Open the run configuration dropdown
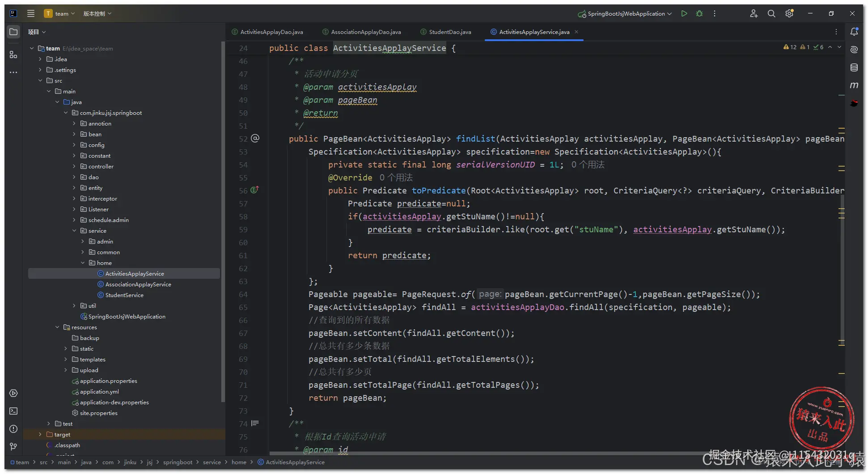Image resolution: width=868 pixels, height=474 pixels. pyautogui.click(x=625, y=13)
